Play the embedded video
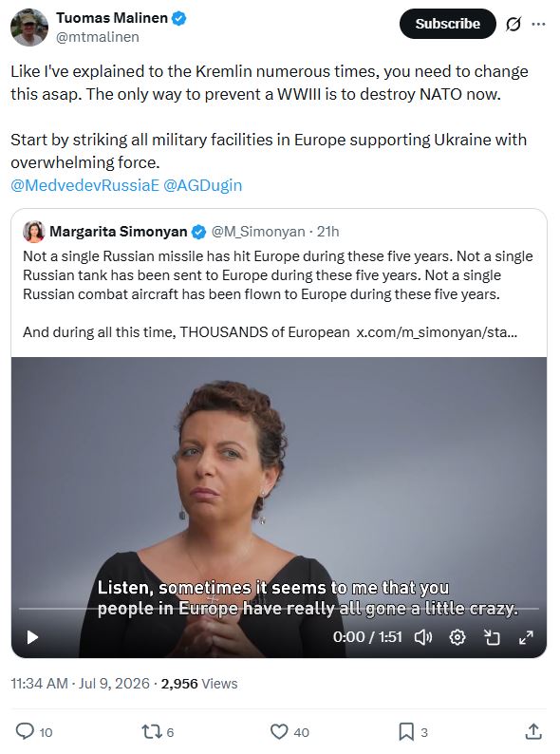560x754 pixels. (32, 637)
